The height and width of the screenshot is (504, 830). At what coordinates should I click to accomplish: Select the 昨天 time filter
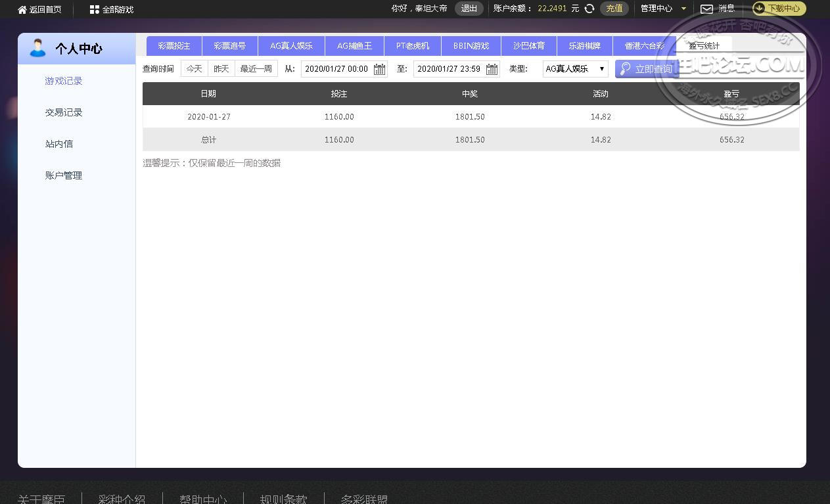(221, 68)
